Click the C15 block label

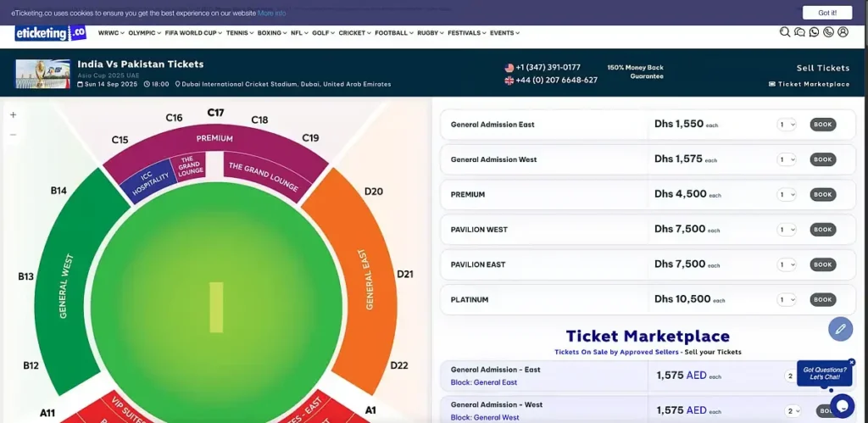(120, 140)
